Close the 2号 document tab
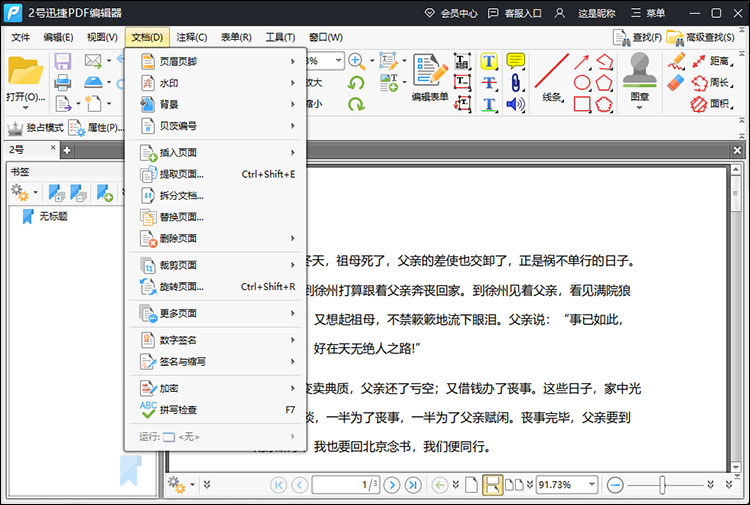This screenshot has width=750, height=505. pos(53,147)
